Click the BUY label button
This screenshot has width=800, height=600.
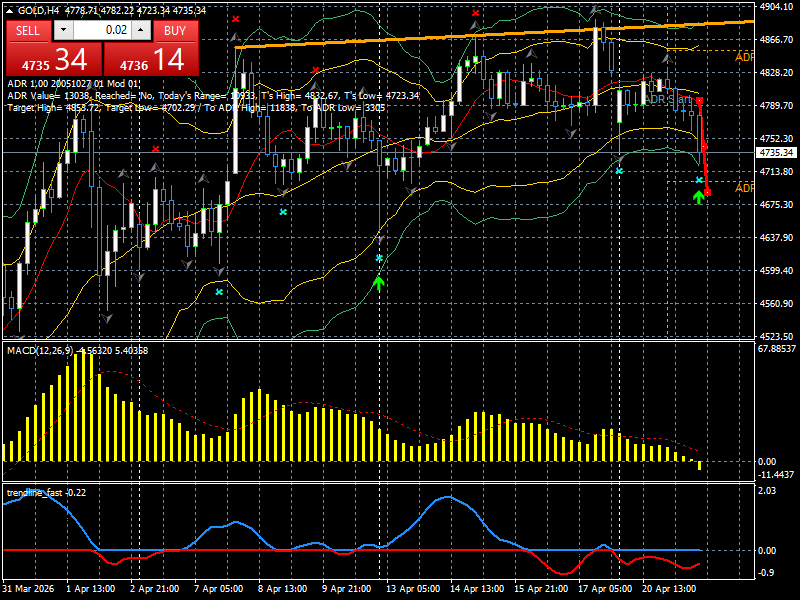click(x=175, y=31)
